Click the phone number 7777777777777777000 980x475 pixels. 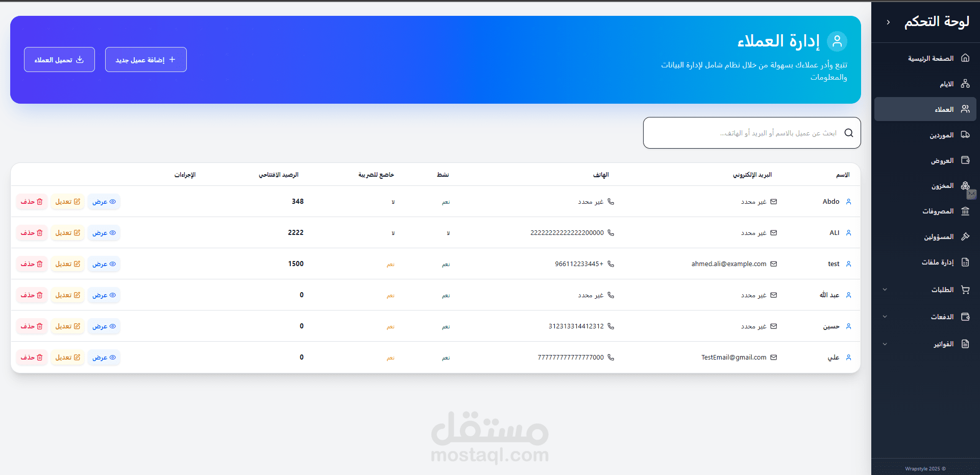(x=571, y=358)
